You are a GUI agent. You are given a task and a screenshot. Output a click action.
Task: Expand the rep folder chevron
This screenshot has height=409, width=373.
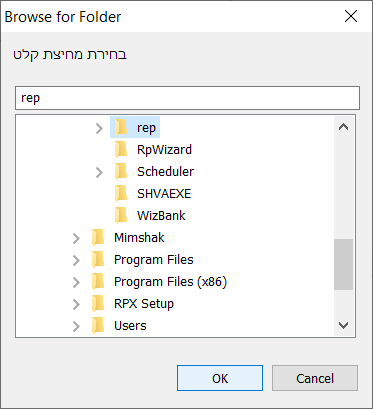pos(99,128)
